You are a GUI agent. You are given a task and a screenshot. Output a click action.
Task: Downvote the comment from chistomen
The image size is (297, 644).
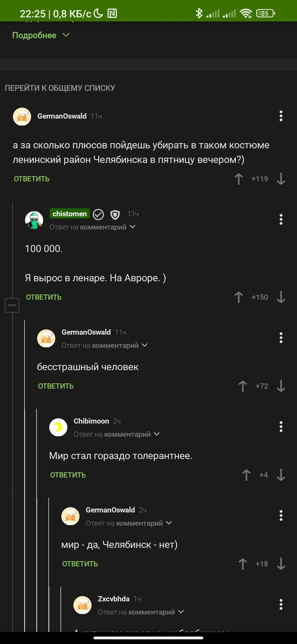(281, 297)
